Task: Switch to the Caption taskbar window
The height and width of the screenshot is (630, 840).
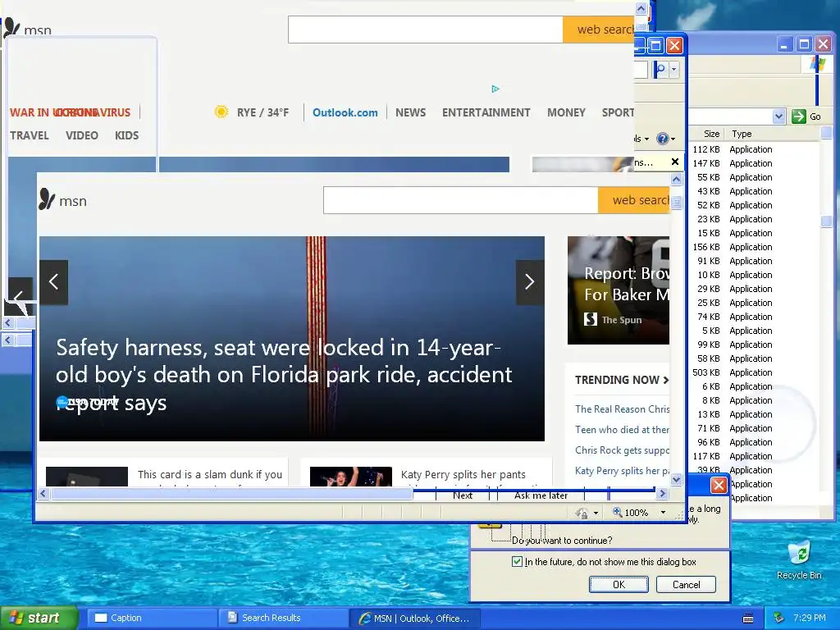Action: pyautogui.click(x=152, y=618)
